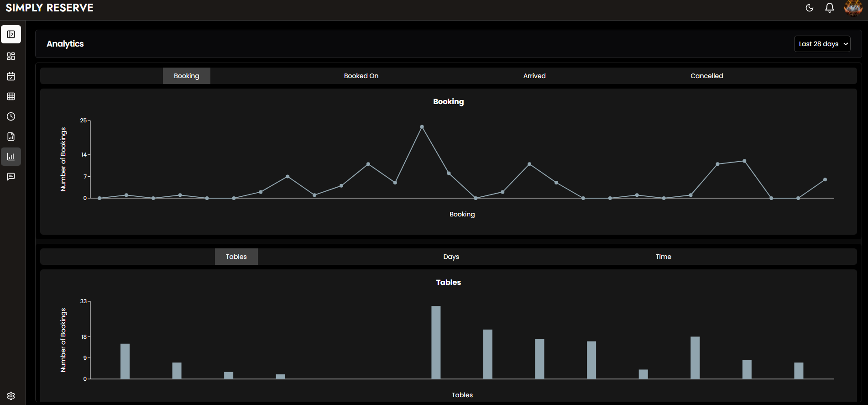
Task: Collapse the sidebar with the panel toggle icon
Action: 11,34
